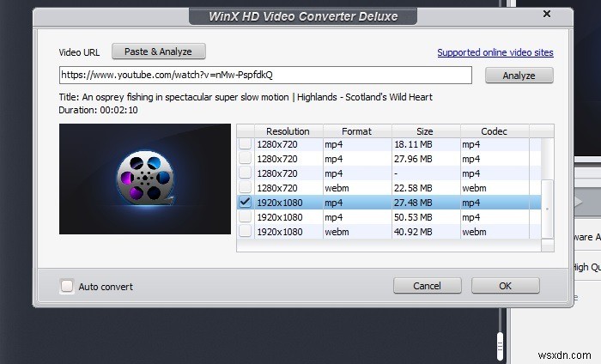Click the film reel video thumbnail
The image size is (601, 364).
[x=145, y=179]
